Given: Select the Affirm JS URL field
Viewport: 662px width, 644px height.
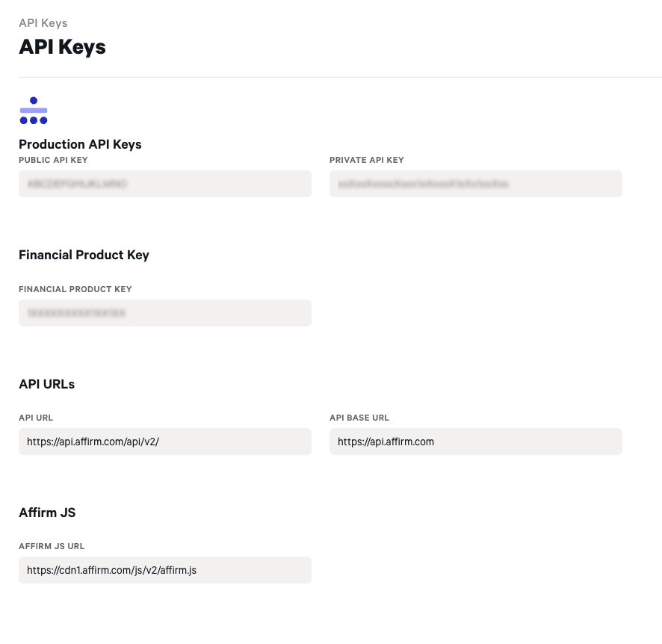Looking at the screenshot, I should (x=165, y=570).
